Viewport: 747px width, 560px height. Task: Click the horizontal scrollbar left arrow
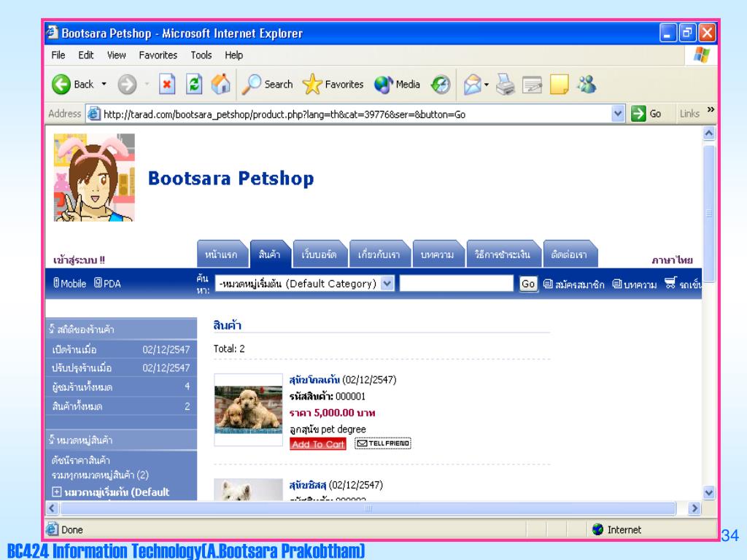[x=52, y=508]
